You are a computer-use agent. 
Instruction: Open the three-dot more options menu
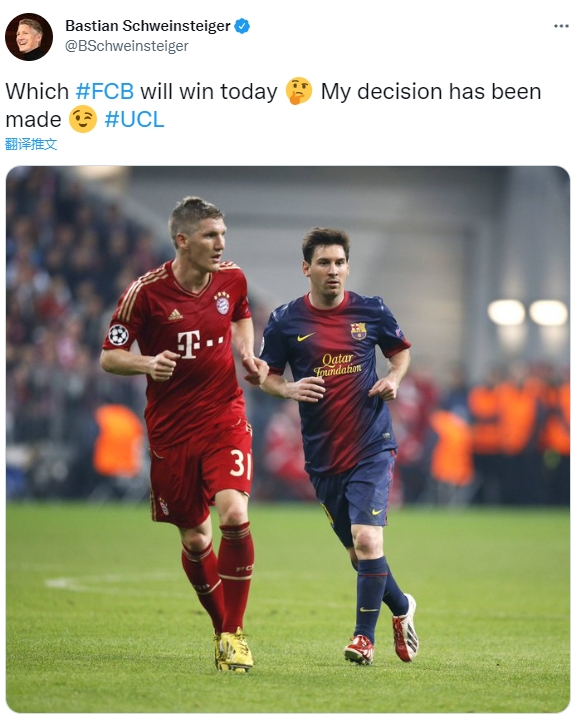[561, 26]
